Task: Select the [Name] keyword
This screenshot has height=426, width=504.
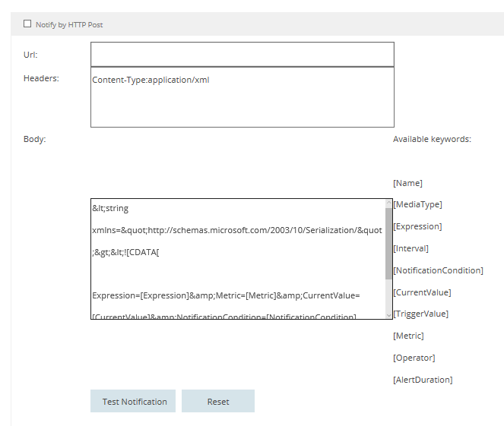Action: [407, 183]
